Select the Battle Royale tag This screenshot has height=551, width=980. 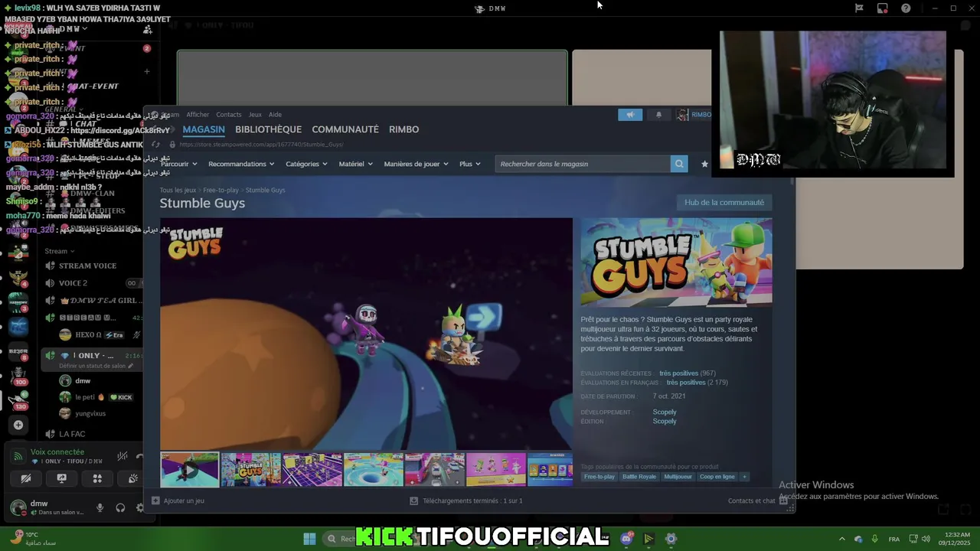(639, 477)
